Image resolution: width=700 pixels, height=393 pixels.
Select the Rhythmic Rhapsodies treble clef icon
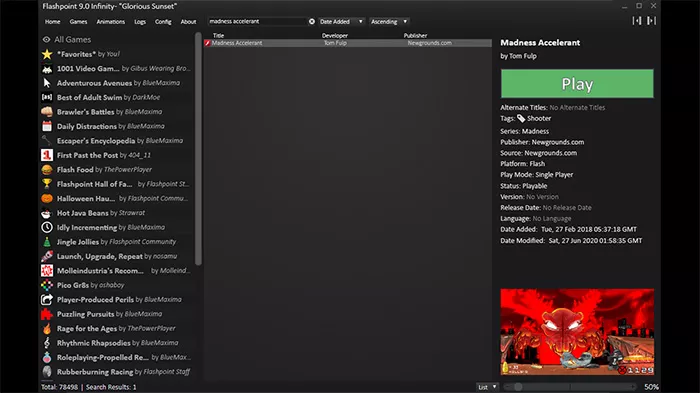click(47, 343)
